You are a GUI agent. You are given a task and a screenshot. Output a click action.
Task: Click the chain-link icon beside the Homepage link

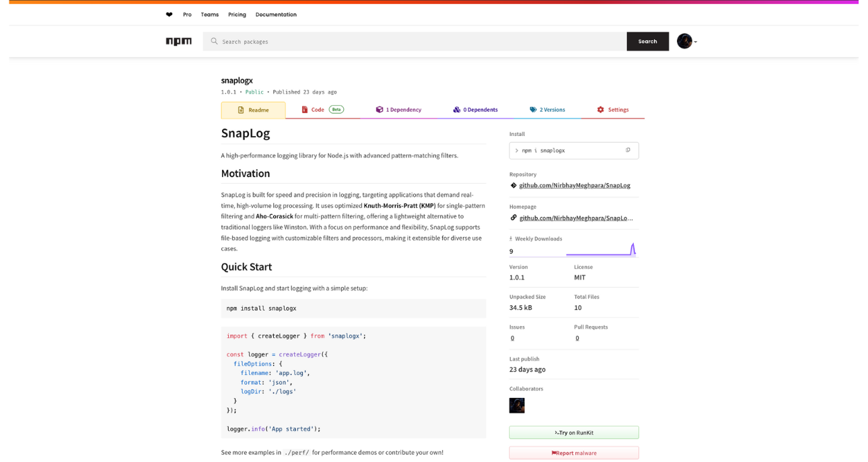tap(513, 218)
